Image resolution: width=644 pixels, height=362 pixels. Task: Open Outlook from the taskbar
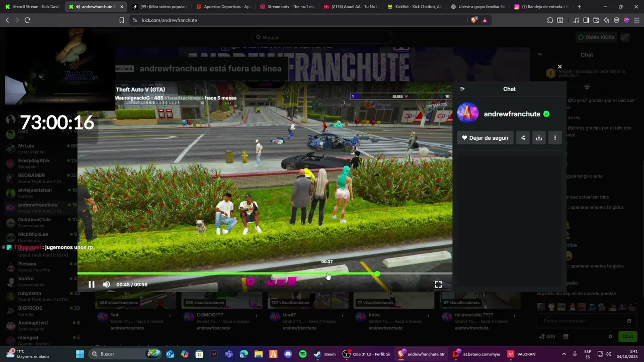pos(170,354)
